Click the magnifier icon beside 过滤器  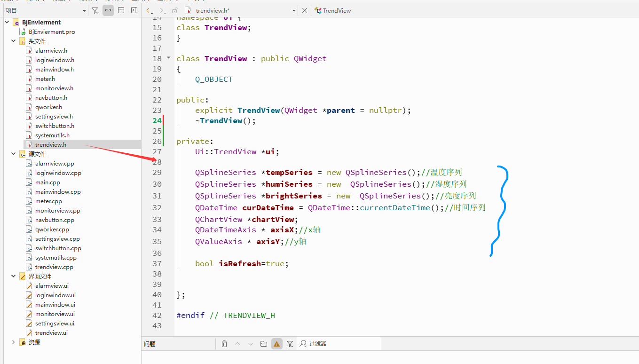tap(303, 344)
